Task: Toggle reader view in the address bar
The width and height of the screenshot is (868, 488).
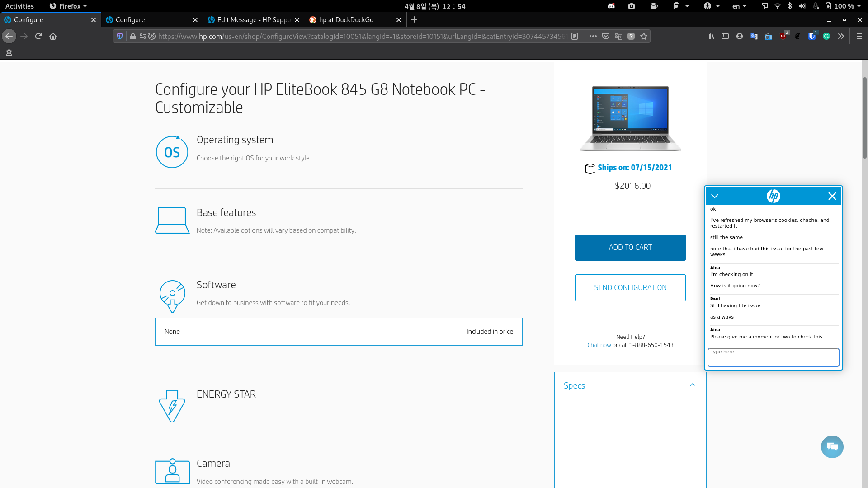Action: point(575,36)
